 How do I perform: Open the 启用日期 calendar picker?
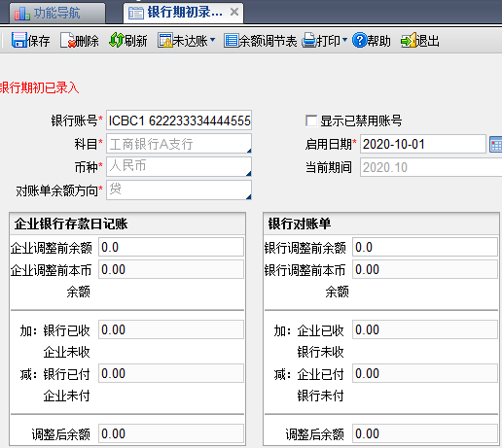pyautogui.click(x=495, y=144)
